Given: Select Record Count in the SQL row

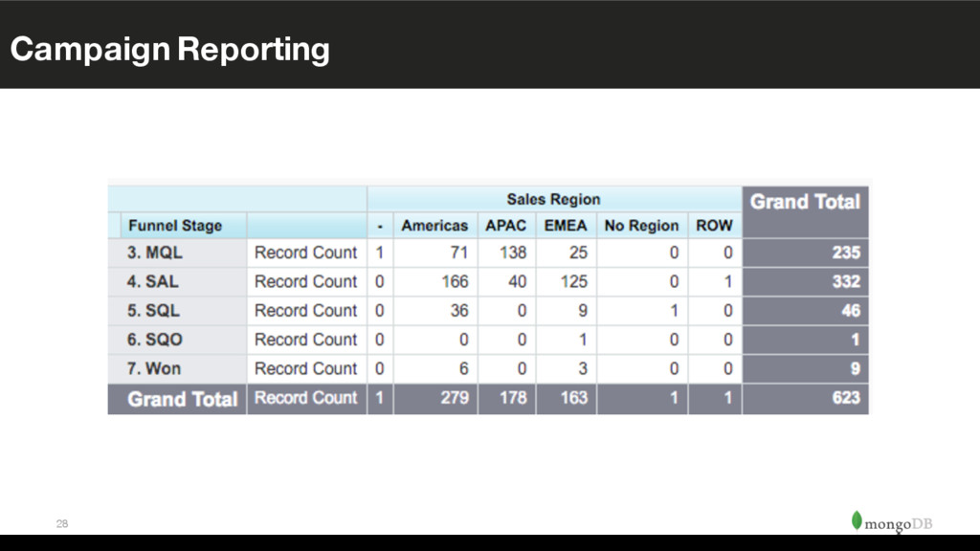Looking at the screenshot, I should point(305,311).
